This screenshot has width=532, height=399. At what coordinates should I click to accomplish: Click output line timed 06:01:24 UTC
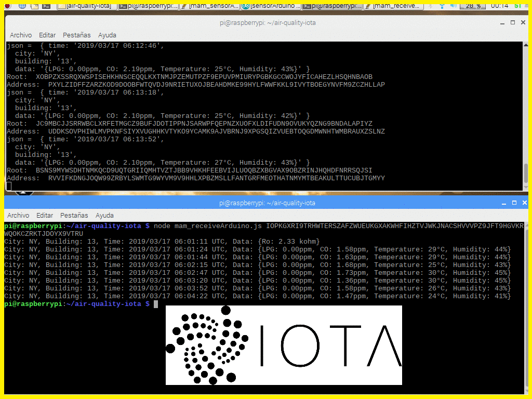pyautogui.click(x=258, y=249)
